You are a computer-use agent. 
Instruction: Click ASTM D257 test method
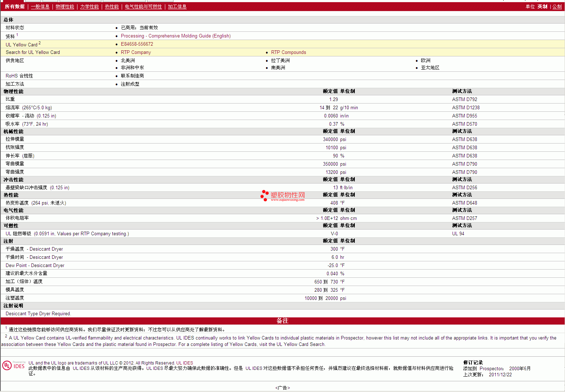pos(464,218)
